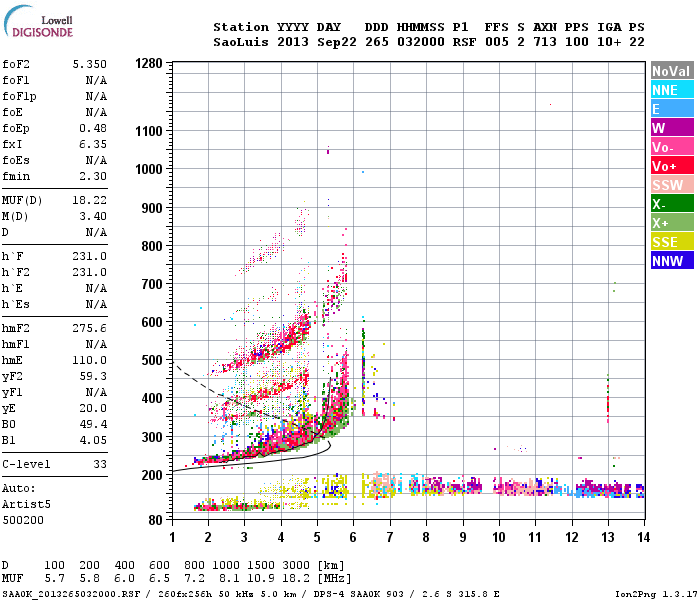This screenshot has width=700, height=600.
Task: Select the Vo- pink legend swatch
Action: pyautogui.click(x=672, y=147)
